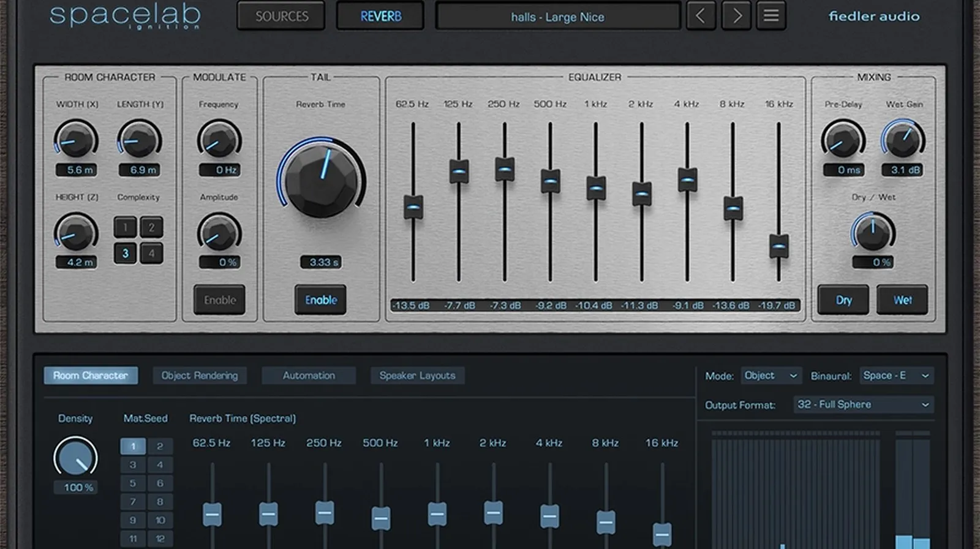Switch to the SOURCES tab

tap(282, 17)
